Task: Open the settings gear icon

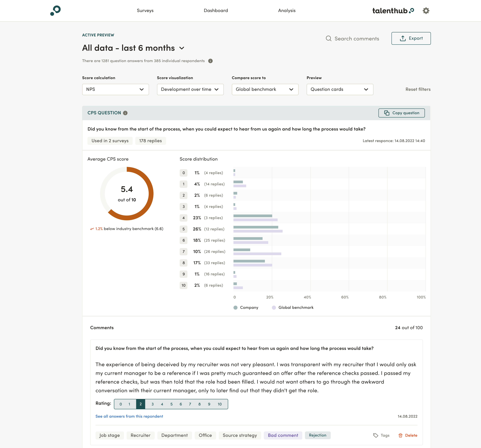Action: (x=426, y=11)
